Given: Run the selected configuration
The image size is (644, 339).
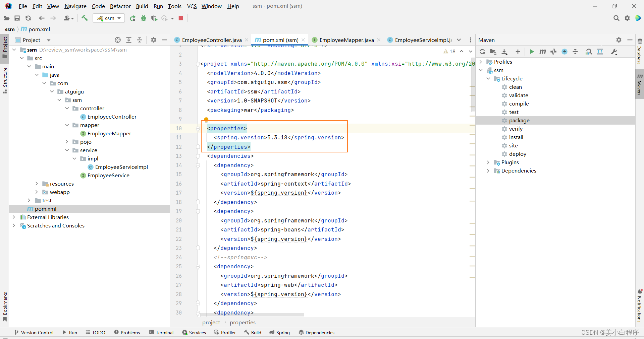Looking at the screenshot, I should (x=132, y=18).
